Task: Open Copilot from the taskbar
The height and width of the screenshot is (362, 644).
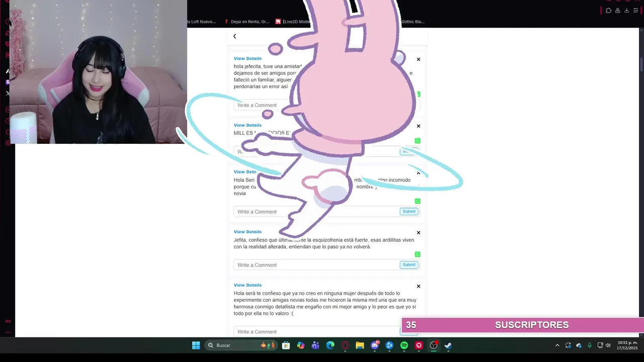Action: [301, 345]
